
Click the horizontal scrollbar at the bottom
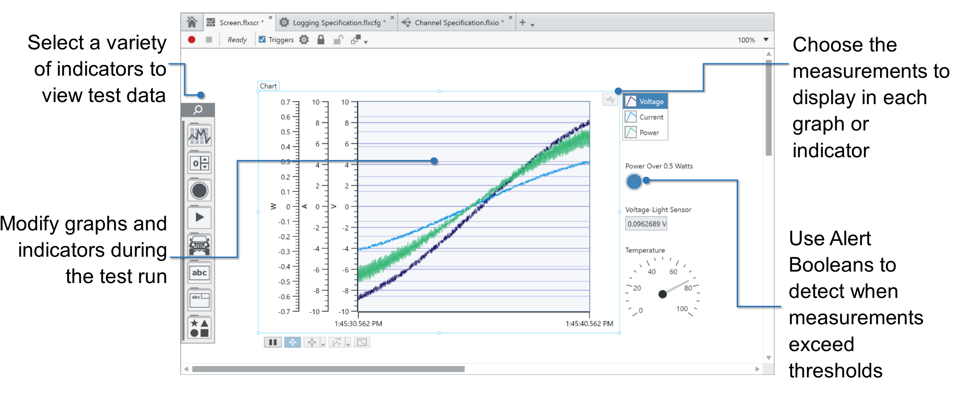point(328,369)
